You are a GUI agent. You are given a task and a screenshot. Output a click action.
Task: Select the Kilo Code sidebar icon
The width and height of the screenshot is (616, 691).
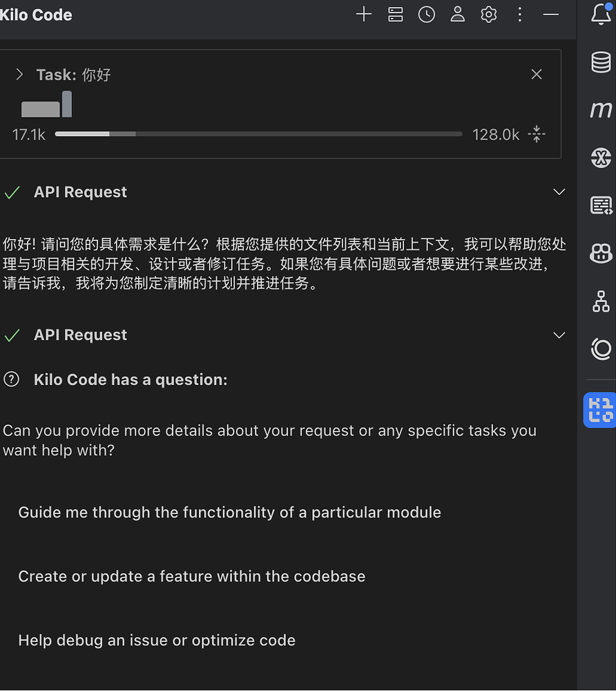[x=600, y=410]
